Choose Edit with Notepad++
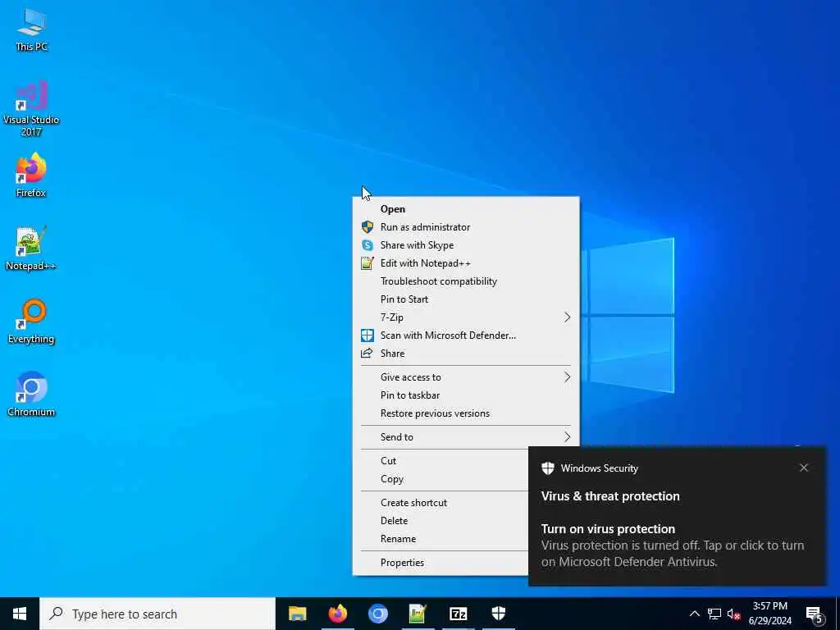Viewport: 840px width, 630px height. (x=466, y=263)
